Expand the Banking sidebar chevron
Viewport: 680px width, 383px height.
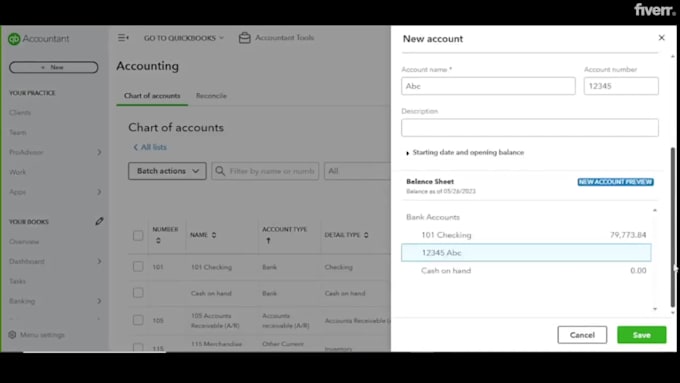(x=99, y=301)
